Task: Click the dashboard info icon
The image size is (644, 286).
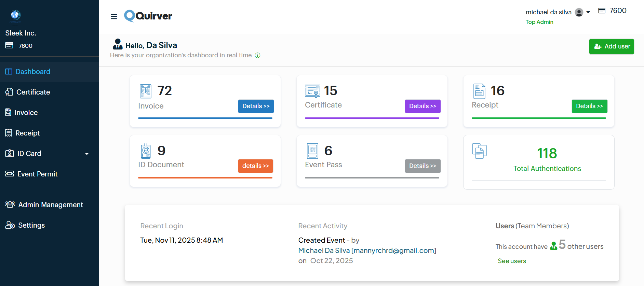Action: 258,55
